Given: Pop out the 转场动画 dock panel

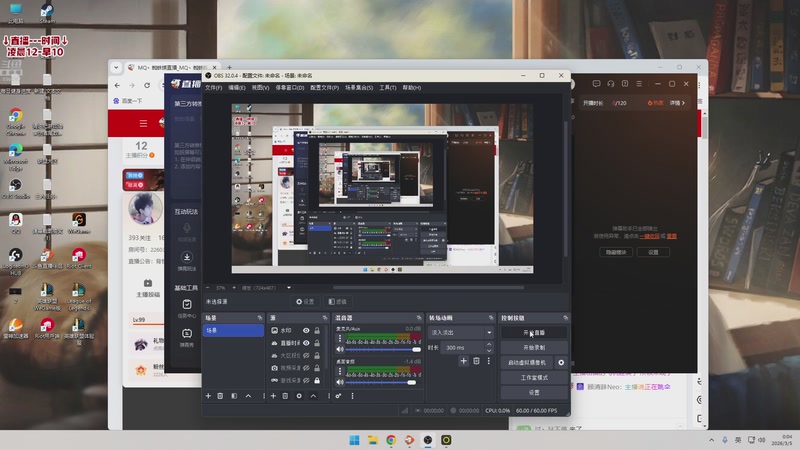Looking at the screenshot, I should 491,318.
